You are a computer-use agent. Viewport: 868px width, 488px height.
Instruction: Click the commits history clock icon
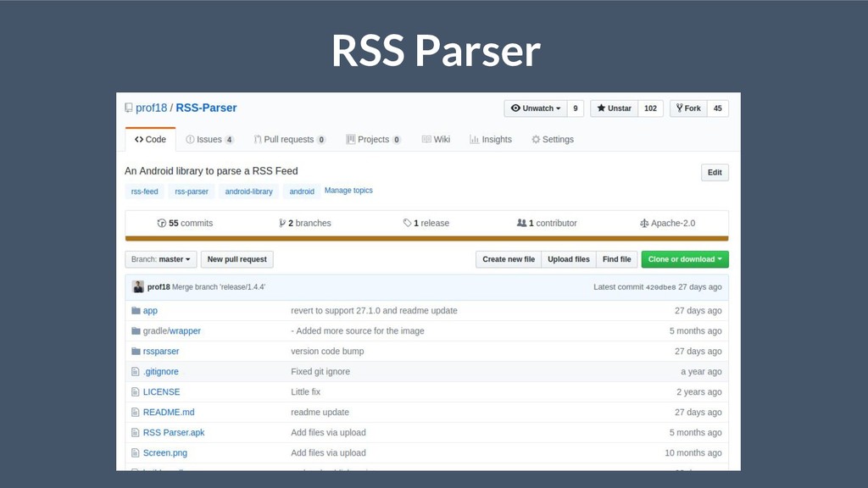162,223
